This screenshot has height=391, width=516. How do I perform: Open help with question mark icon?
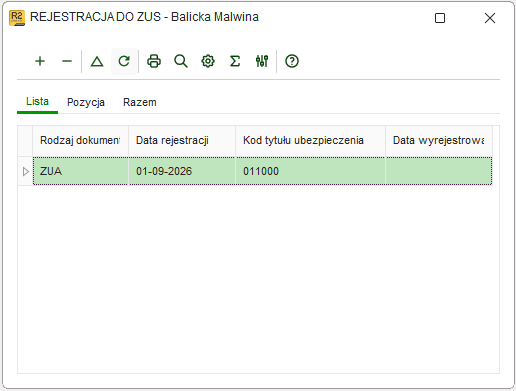pos(292,61)
